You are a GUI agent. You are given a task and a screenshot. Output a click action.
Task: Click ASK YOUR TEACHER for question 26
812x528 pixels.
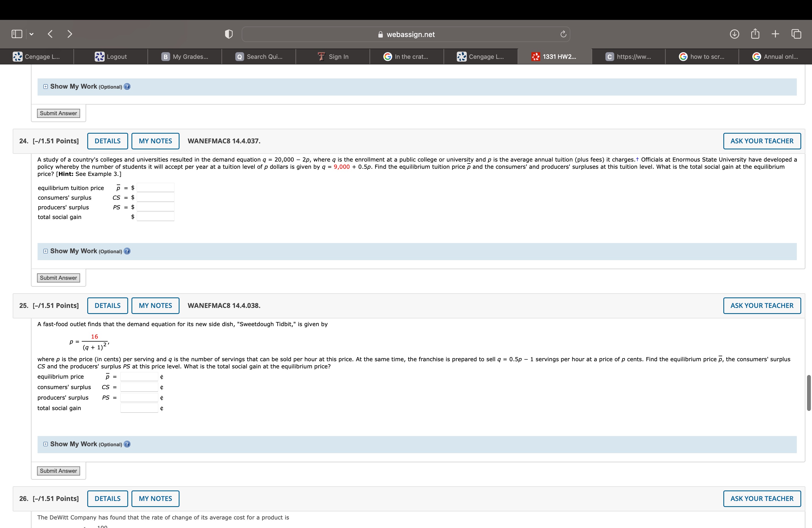(761, 498)
